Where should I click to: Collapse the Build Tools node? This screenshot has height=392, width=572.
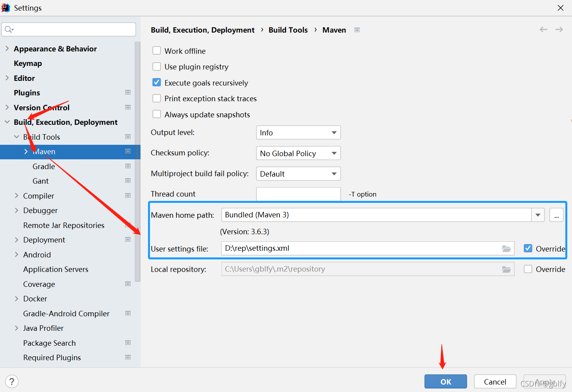(x=16, y=137)
